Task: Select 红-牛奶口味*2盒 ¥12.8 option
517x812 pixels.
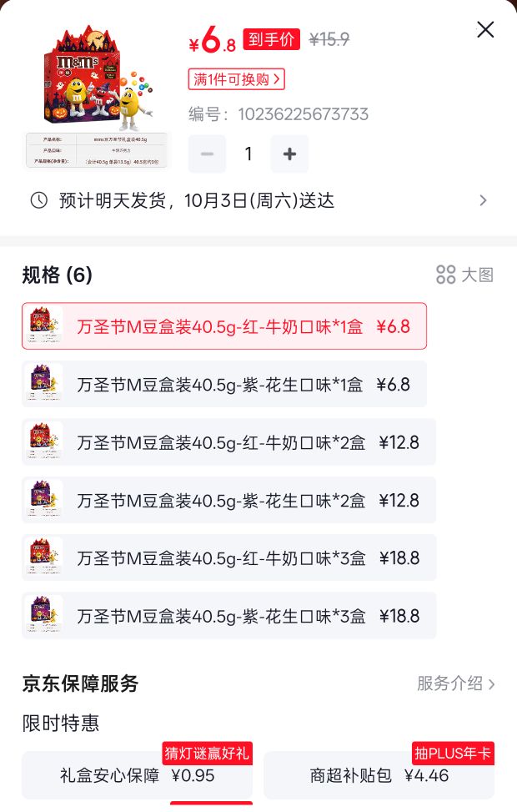Action: [x=228, y=442]
